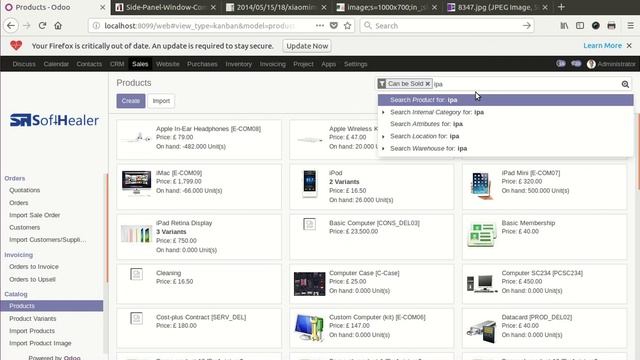Click the Firefox Search box
Screen dimensions: 640x360
tap(447, 26)
